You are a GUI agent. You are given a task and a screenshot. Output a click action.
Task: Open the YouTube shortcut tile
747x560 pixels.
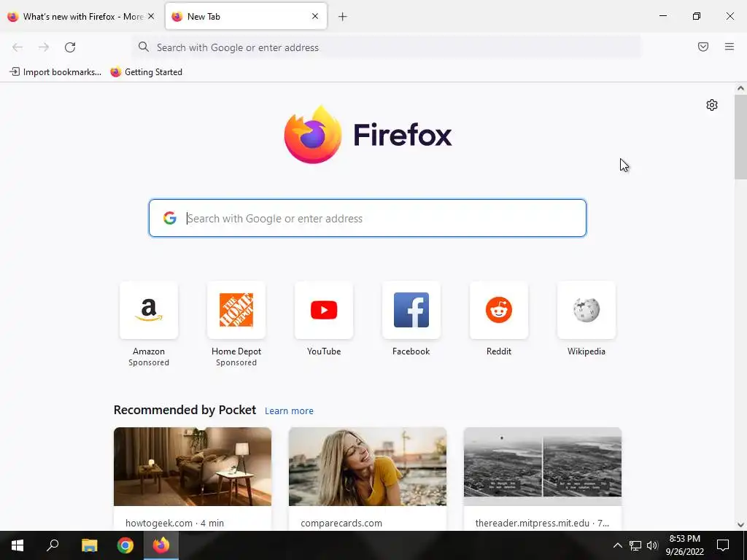click(324, 310)
